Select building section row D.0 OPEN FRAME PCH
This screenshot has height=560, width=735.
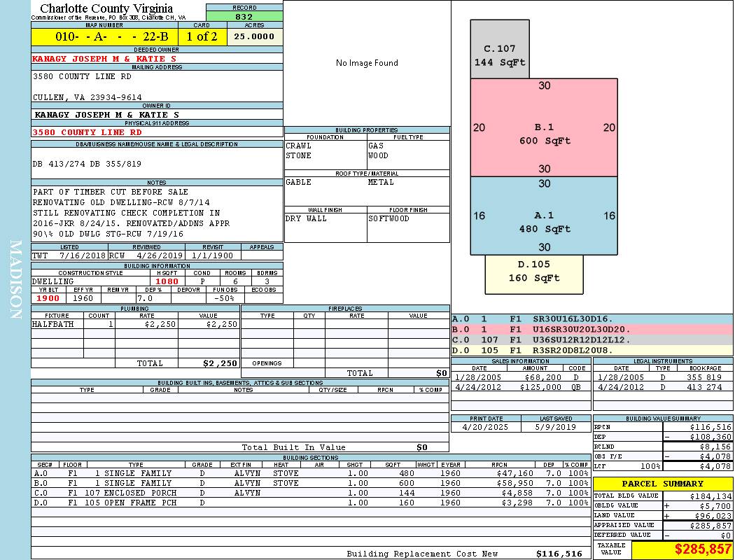click(x=311, y=503)
